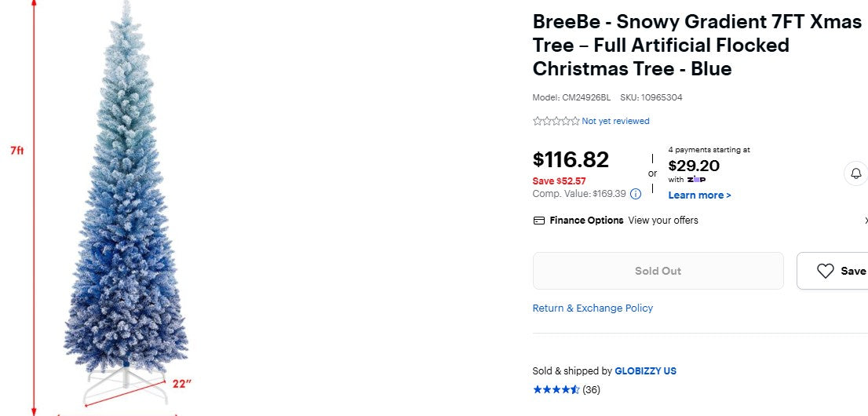Click the price alert bell icon
The height and width of the screenshot is (416, 868).
(x=856, y=173)
